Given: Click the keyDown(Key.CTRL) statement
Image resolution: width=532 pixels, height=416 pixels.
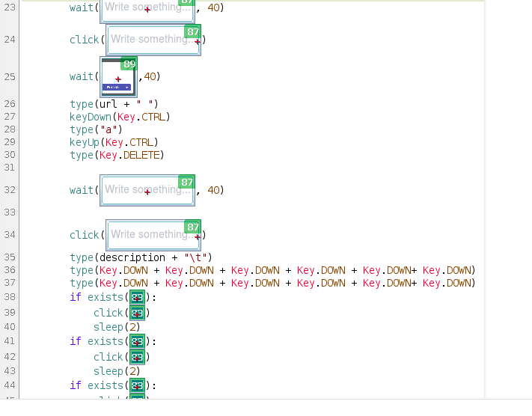Looking at the screenshot, I should click(x=120, y=117).
